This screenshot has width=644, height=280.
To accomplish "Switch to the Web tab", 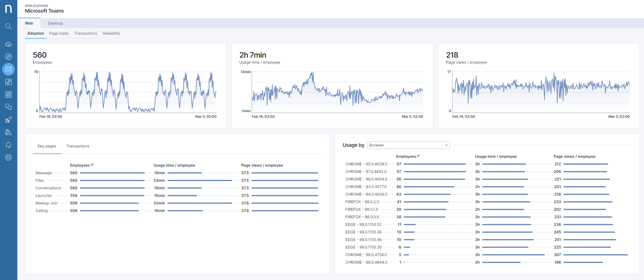I will coord(29,23).
